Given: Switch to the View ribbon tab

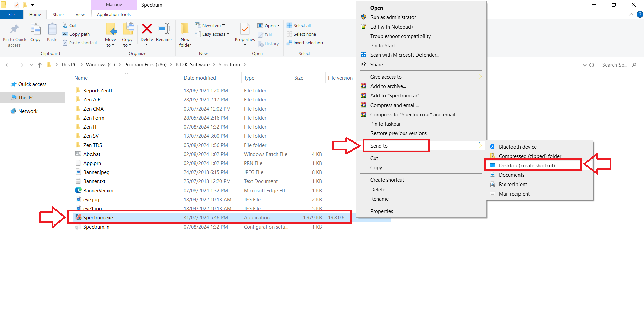Looking at the screenshot, I should [x=80, y=14].
